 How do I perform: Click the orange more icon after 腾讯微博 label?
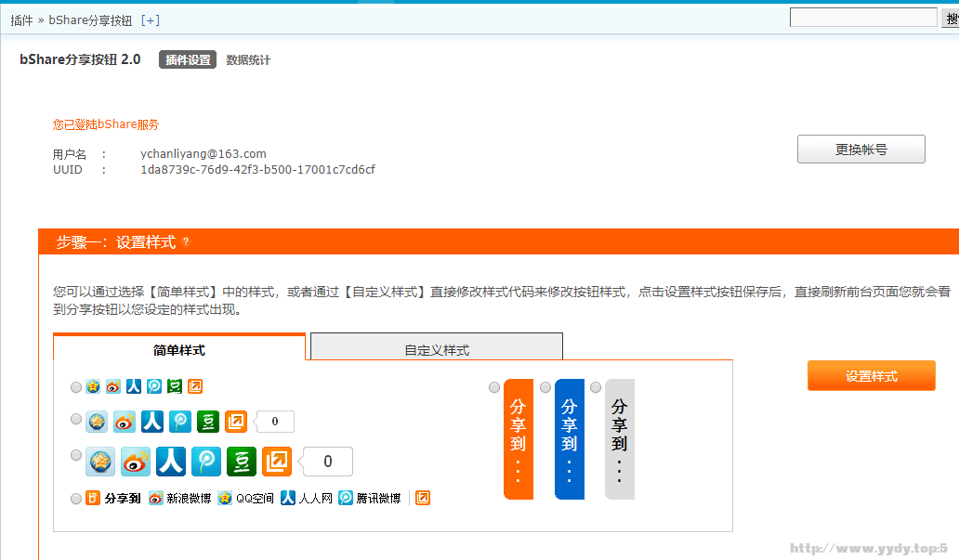[x=423, y=499]
